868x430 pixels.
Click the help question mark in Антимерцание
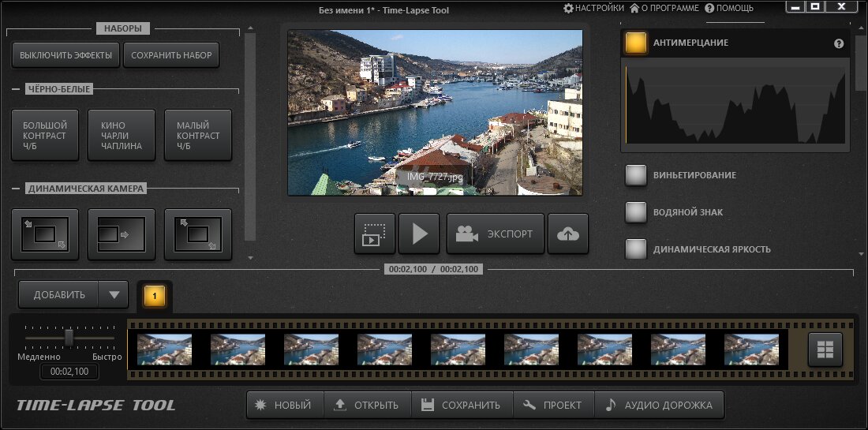point(839,43)
